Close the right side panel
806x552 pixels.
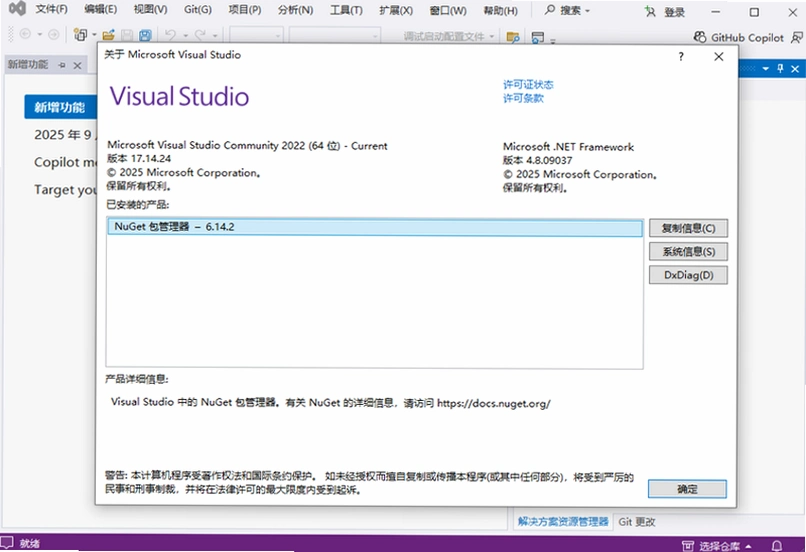pyautogui.click(x=795, y=68)
